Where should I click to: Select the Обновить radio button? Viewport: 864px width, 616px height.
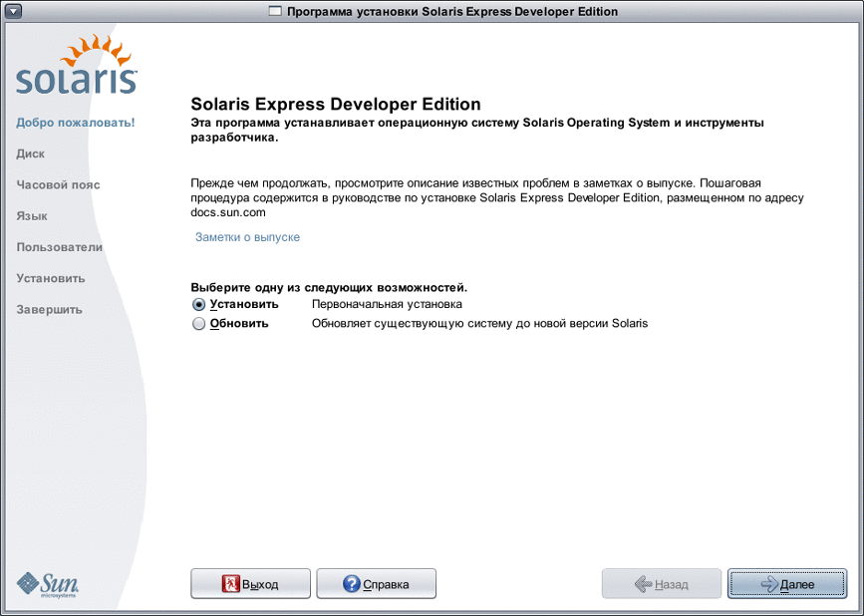click(x=198, y=323)
